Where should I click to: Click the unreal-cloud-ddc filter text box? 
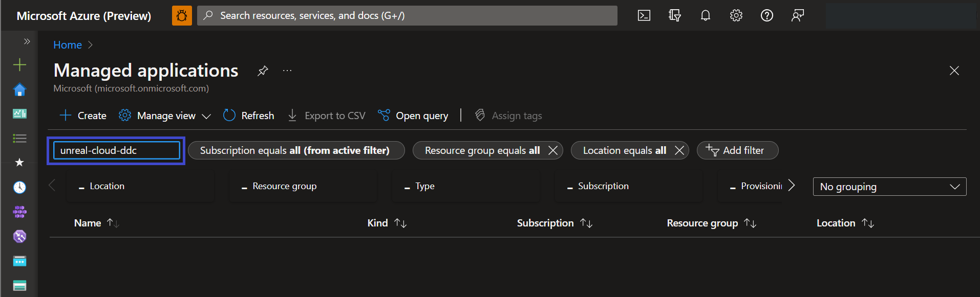coord(117,150)
